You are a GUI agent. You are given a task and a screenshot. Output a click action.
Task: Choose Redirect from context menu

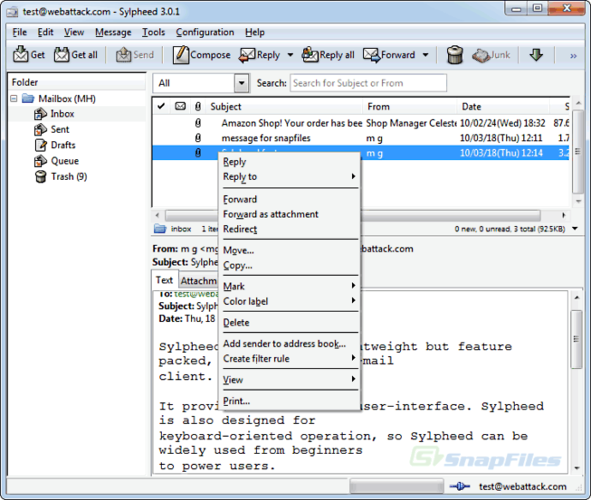pos(289,229)
